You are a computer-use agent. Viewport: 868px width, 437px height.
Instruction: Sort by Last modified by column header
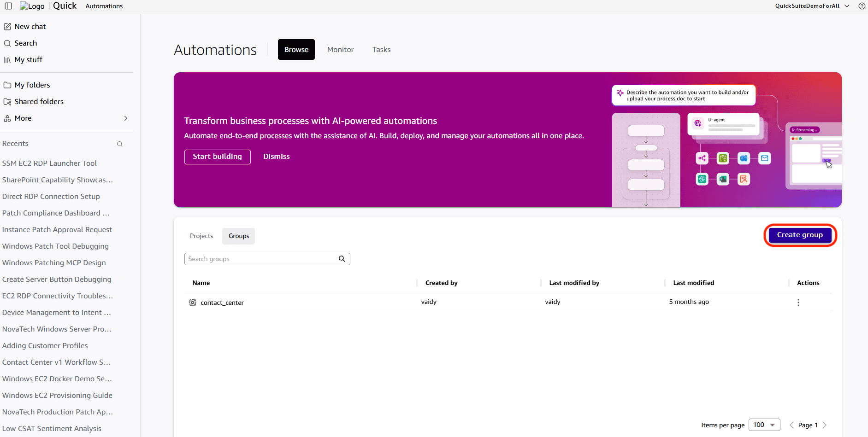574,283
